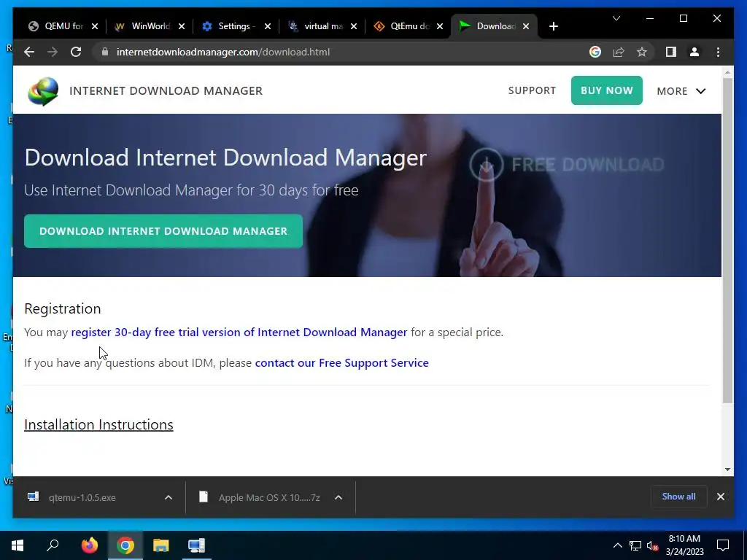
Task: Click the scrollbar down arrow
Action: click(x=727, y=469)
